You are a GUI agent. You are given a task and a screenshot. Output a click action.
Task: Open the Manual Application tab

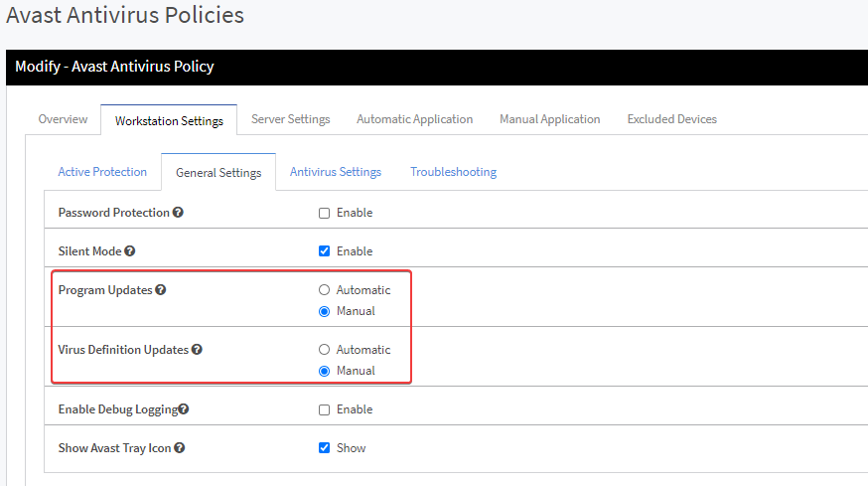point(549,119)
